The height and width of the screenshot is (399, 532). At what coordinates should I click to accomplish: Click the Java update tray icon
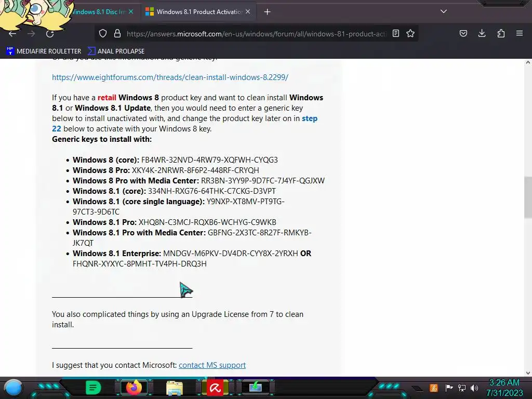pos(434,388)
